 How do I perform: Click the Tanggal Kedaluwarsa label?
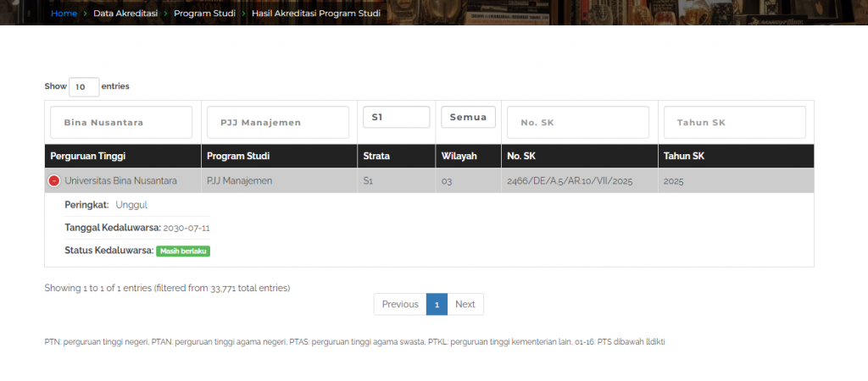(x=113, y=228)
